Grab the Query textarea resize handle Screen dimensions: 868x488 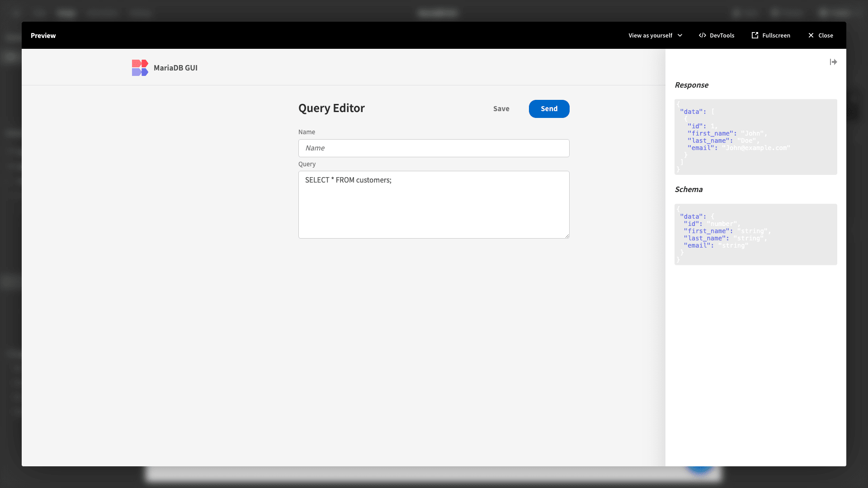point(567,236)
